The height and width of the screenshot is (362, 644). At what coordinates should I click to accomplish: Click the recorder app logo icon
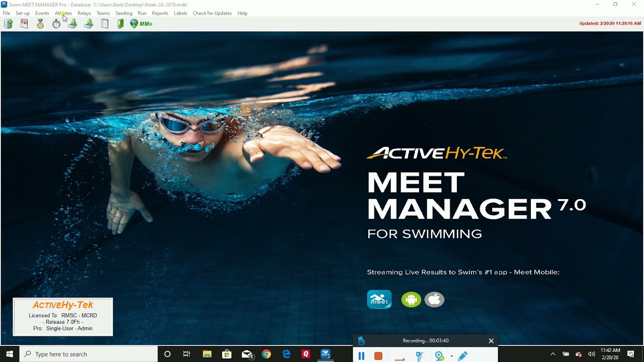(361, 341)
